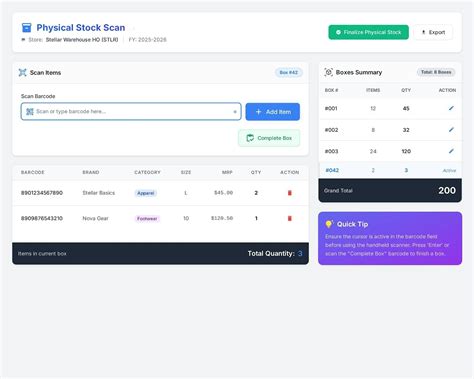Add Item to the current box
This screenshot has height=379, width=474.
[x=273, y=112]
